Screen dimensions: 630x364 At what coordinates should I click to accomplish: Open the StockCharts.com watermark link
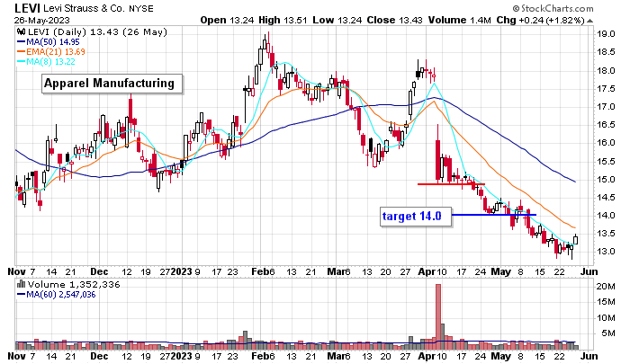(x=577, y=8)
